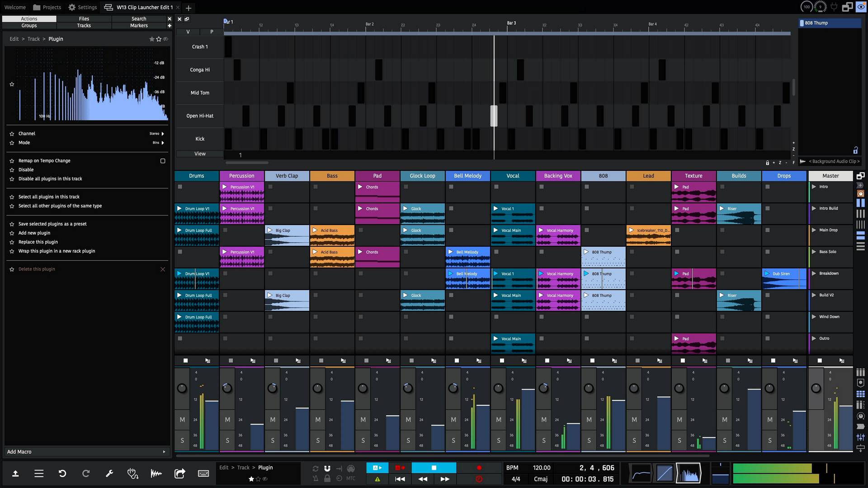Open the hamburger menu icon in bottom toolbar
Screen dimensions: 868x488
pos(39,474)
